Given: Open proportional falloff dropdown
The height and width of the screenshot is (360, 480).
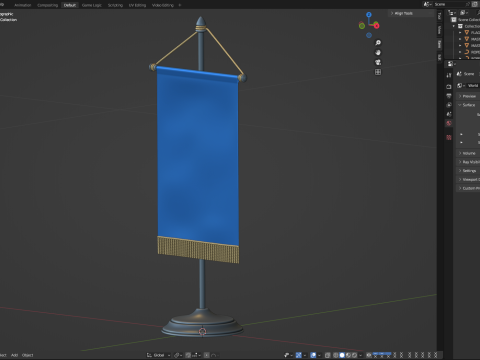Looking at the screenshot, I should (x=214, y=355).
